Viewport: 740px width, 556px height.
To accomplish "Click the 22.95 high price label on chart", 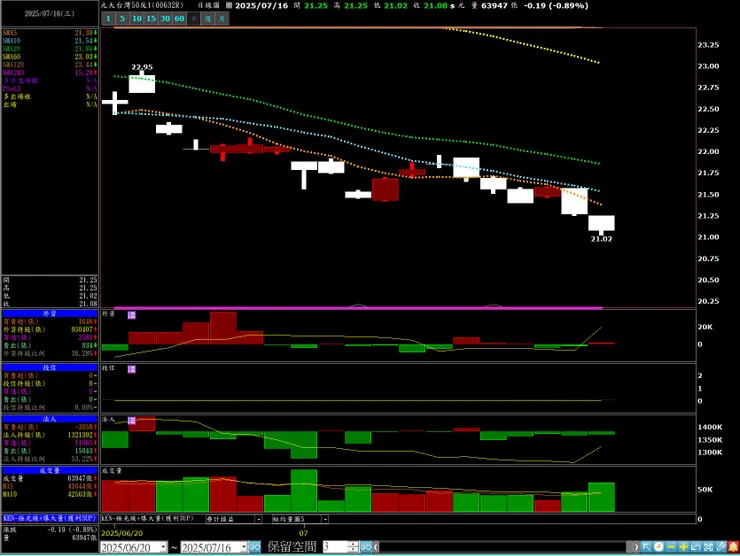I will 142,67.
